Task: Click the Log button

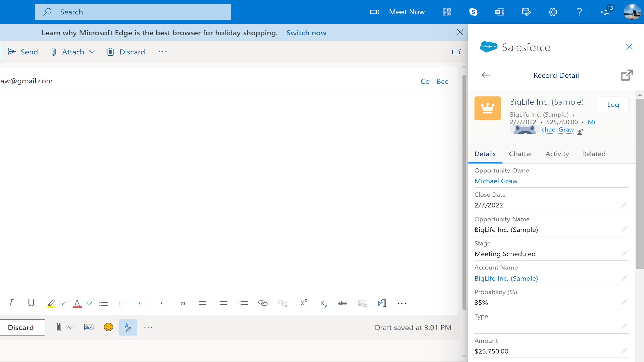Action: tap(613, 105)
